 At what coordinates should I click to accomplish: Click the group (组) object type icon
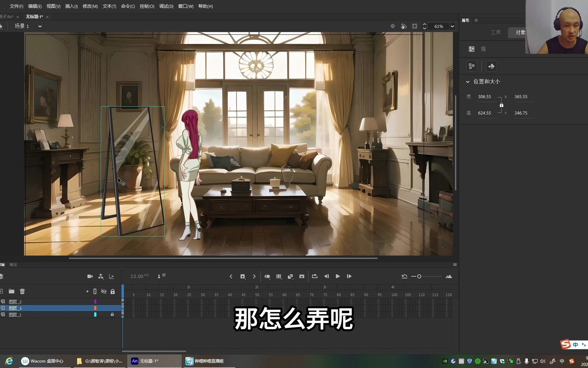click(x=472, y=49)
